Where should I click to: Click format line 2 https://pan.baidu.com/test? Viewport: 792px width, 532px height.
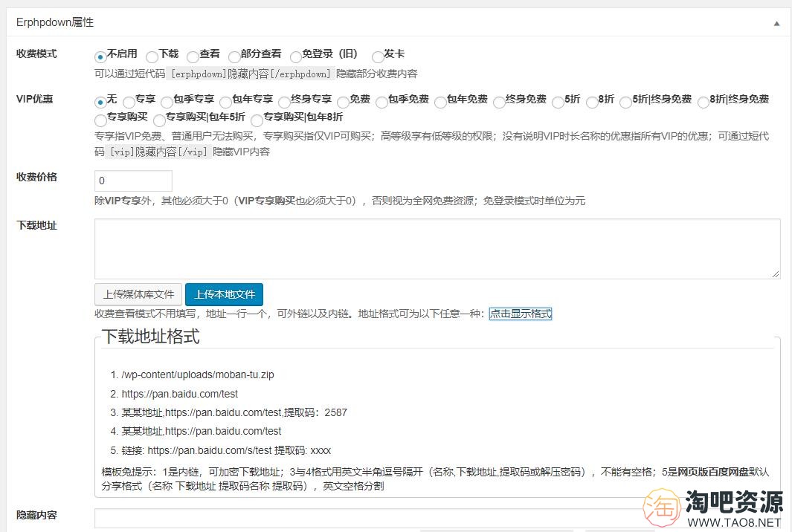click(x=179, y=394)
